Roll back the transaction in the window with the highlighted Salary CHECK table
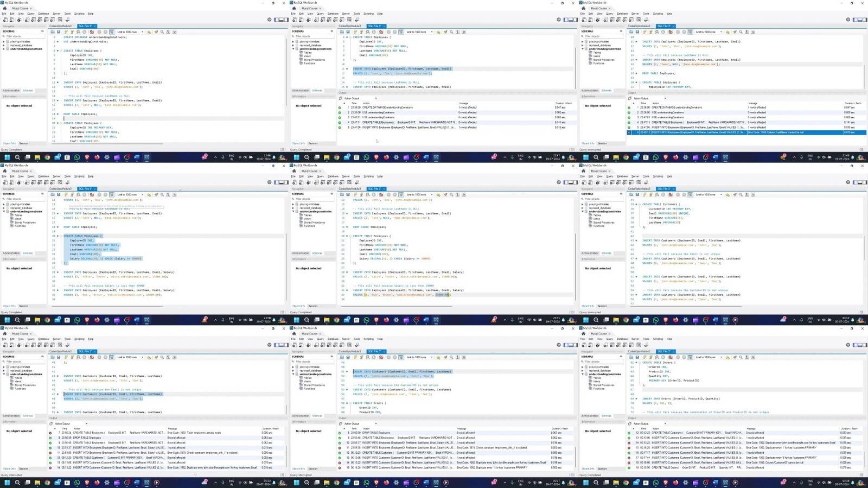Screen dimensions: 868x488 click(105, 194)
